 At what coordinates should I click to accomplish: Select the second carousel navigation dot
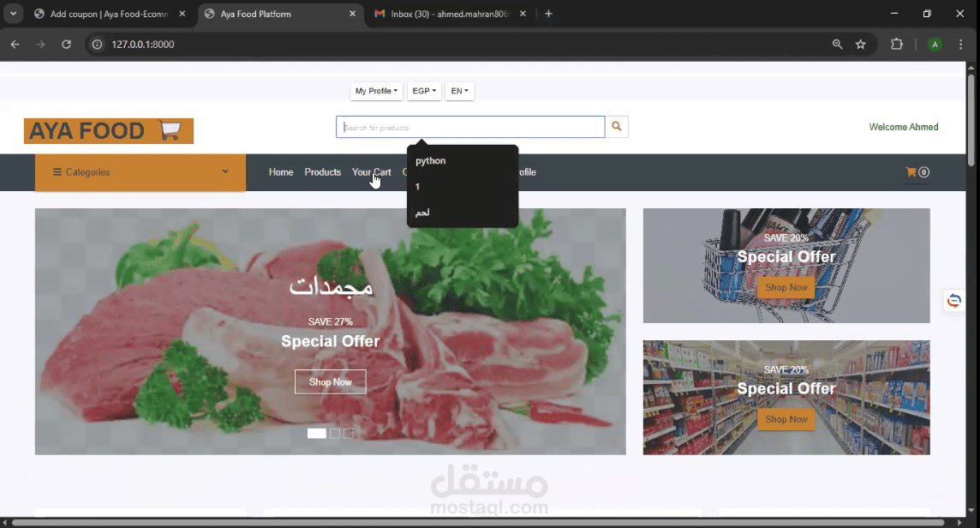333,434
